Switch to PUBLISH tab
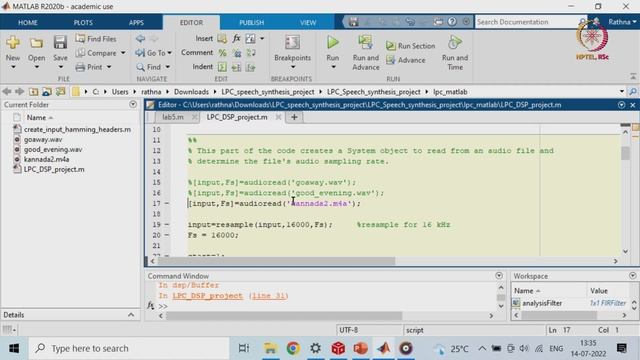 (251, 22)
